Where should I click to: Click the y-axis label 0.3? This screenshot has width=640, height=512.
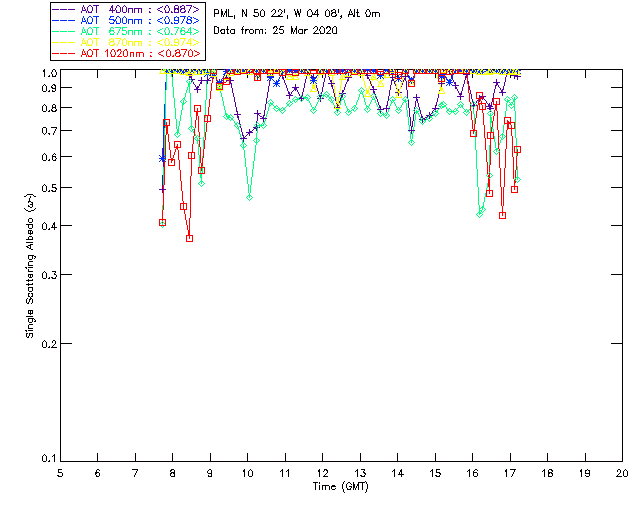click(x=49, y=275)
